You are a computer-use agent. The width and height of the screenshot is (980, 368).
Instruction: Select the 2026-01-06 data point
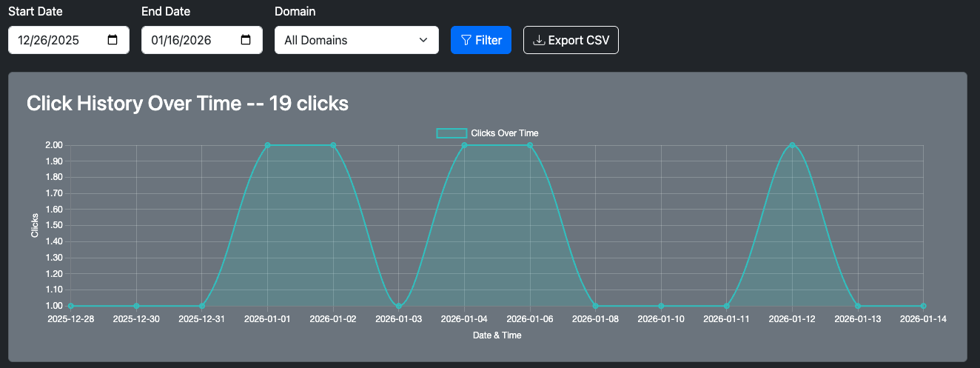[x=530, y=145]
